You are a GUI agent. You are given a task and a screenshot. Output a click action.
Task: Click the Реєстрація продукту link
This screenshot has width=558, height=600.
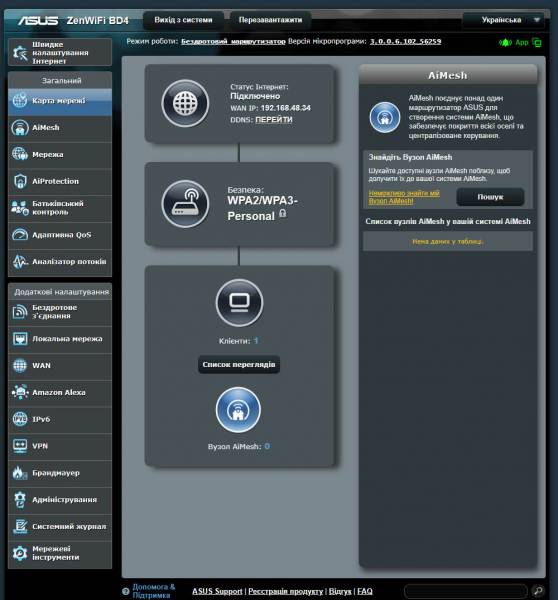[286, 591]
